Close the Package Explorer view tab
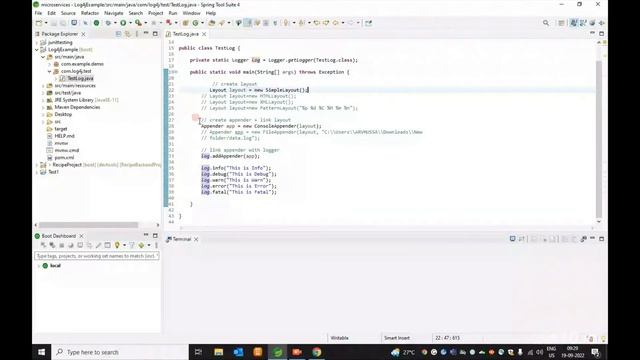The height and width of the screenshot is (360, 640). point(83,34)
